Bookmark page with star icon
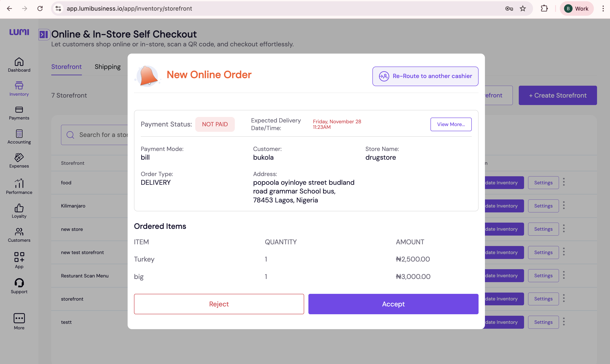610x364 pixels. (523, 9)
